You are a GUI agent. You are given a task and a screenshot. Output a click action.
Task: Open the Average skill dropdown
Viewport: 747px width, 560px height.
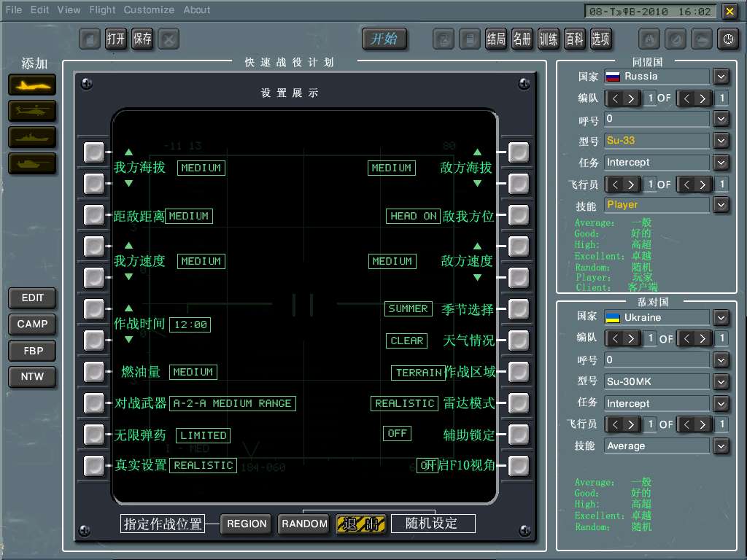point(721,446)
